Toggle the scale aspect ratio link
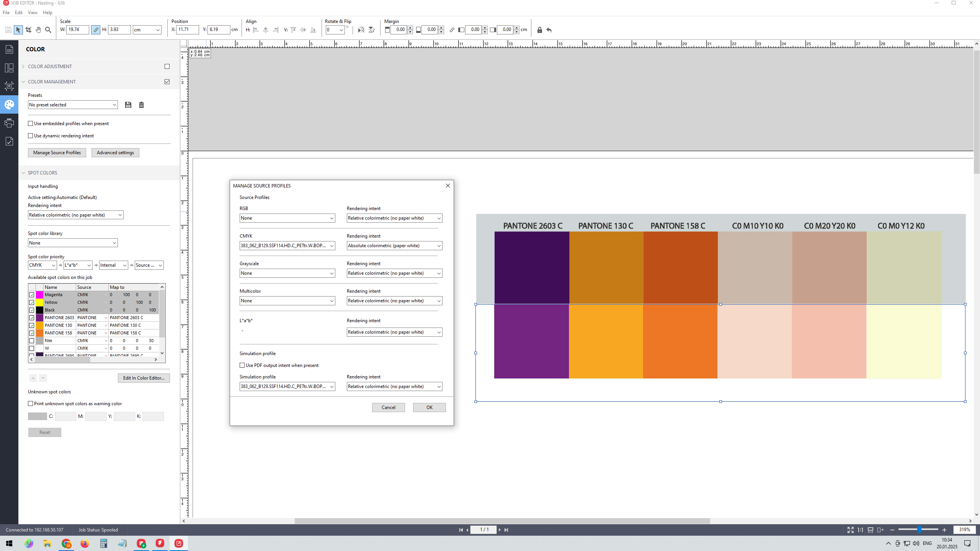 click(96, 30)
